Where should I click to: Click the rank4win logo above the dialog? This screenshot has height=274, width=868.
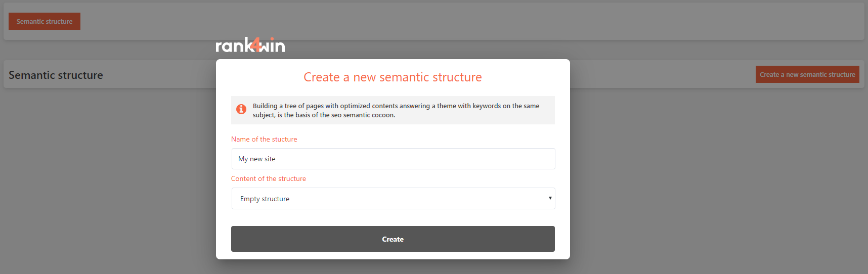[x=250, y=45]
